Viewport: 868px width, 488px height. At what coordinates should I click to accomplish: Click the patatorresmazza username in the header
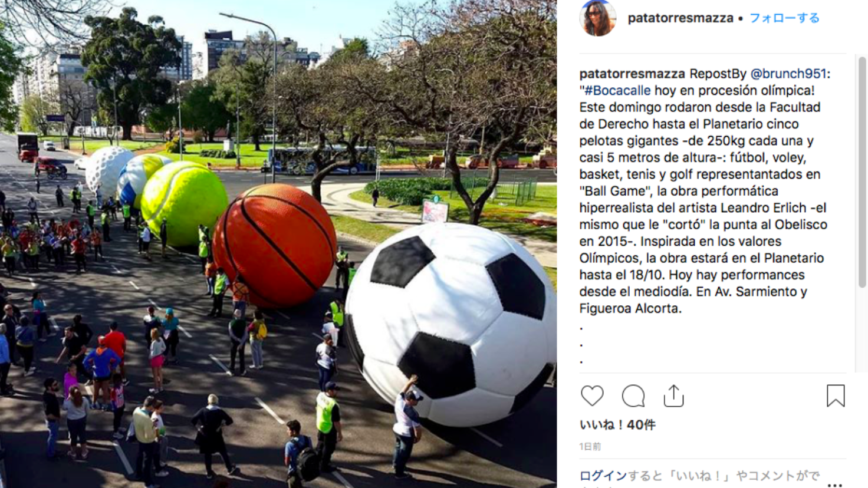(x=680, y=18)
